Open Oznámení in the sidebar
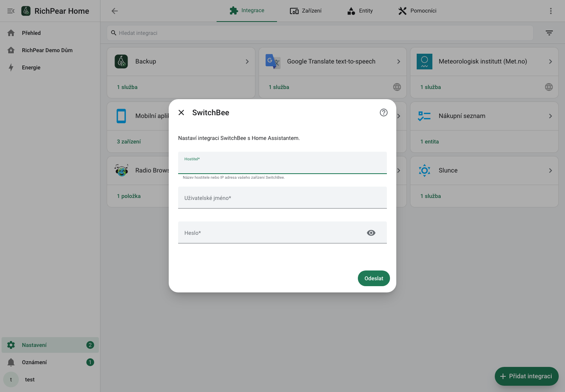This screenshot has height=392, width=565. tap(50, 362)
